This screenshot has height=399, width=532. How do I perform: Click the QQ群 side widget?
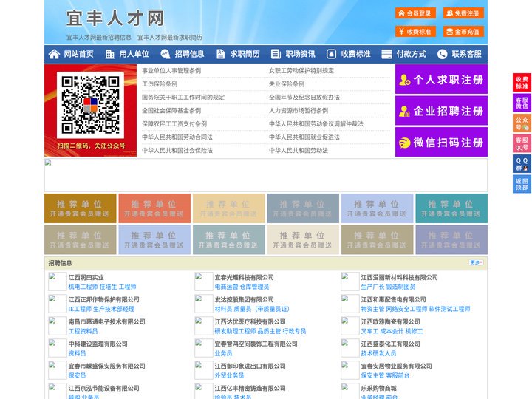click(522, 164)
